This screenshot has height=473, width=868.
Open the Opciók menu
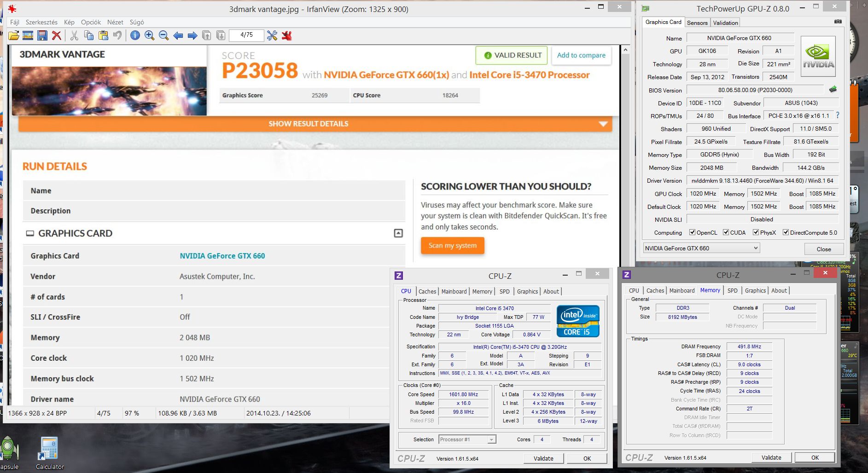[91, 22]
